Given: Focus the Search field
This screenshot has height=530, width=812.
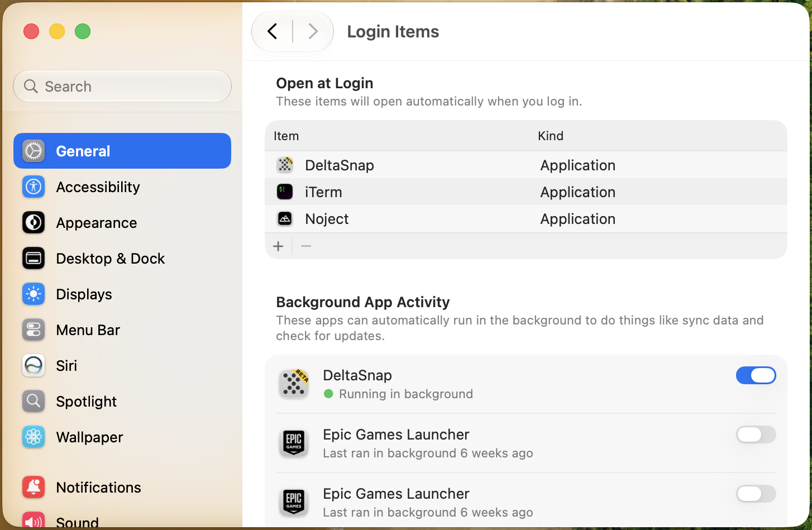Looking at the screenshot, I should 122,86.
